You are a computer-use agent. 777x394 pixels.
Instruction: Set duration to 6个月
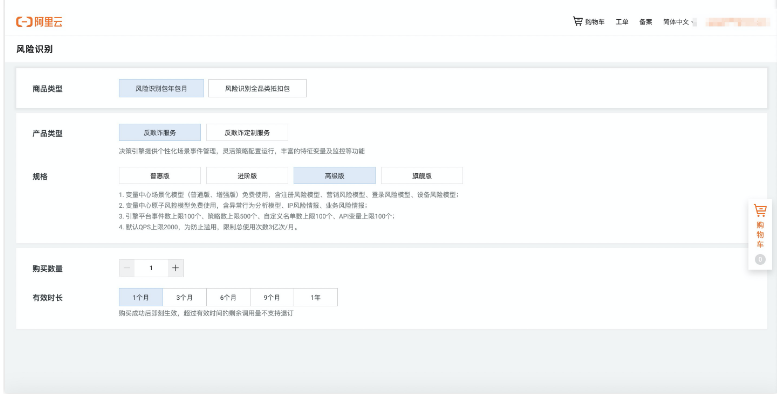[228, 297]
